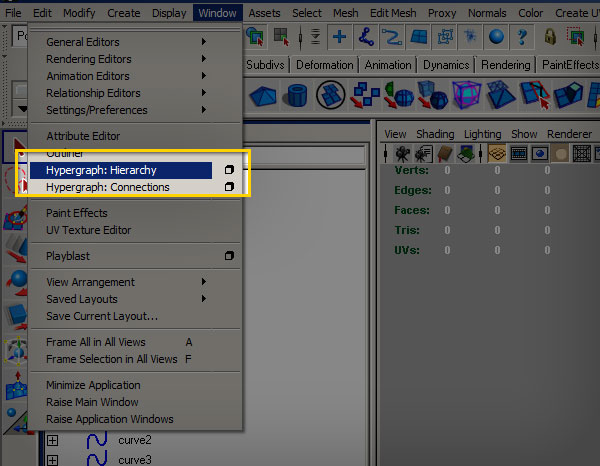
Task: Open viewport Show menu
Action: click(524, 134)
